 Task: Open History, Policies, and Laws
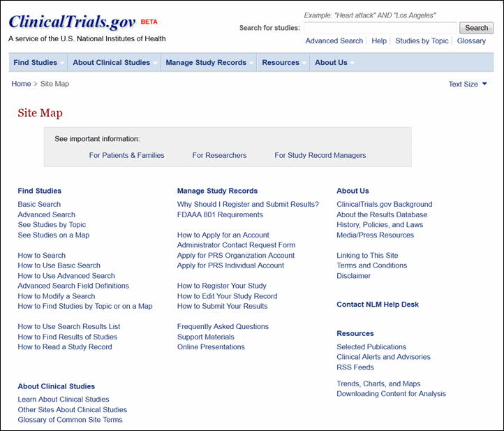[380, 224]
